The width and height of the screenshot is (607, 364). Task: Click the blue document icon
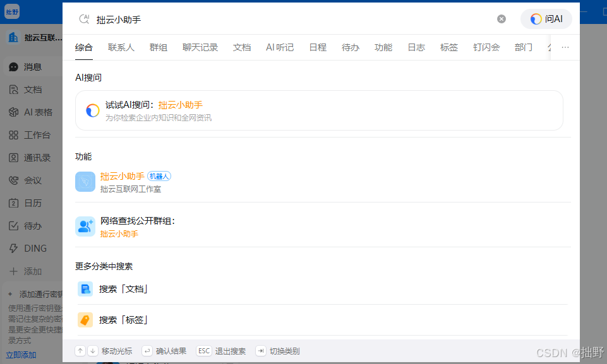pos(85,289)
